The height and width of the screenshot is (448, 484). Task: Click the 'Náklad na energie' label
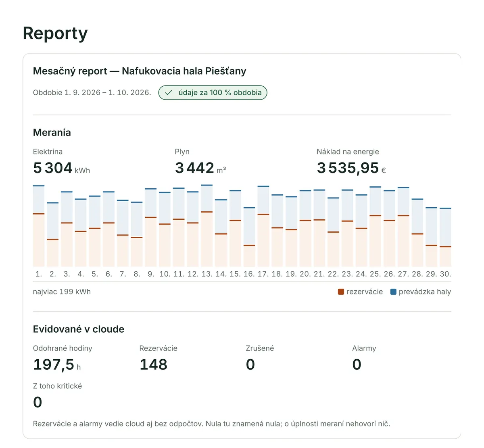point(348,152)
